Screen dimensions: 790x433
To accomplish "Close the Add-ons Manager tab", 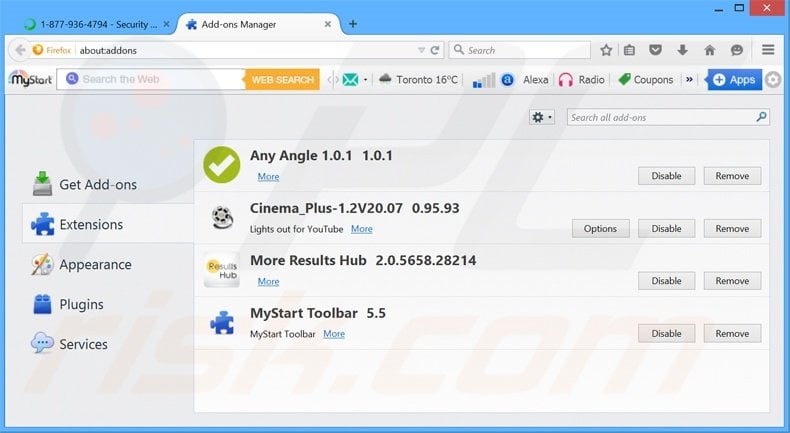I will pos(327,24).
